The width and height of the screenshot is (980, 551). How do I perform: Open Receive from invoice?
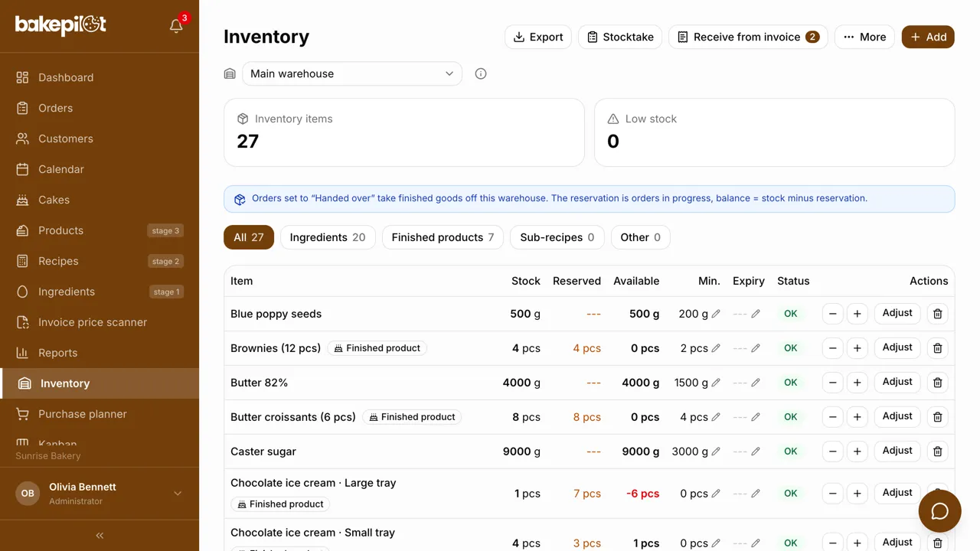pyautogui.click(x=748, y=37)
